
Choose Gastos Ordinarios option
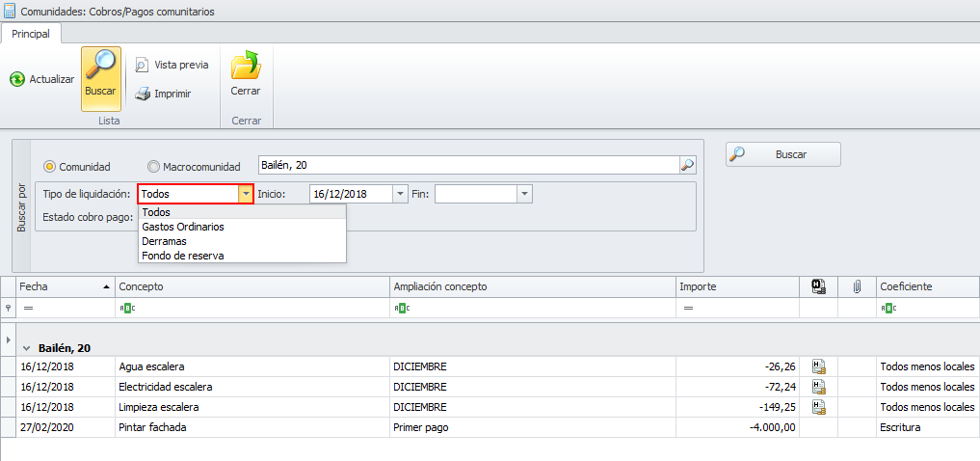tap(242, 227)
